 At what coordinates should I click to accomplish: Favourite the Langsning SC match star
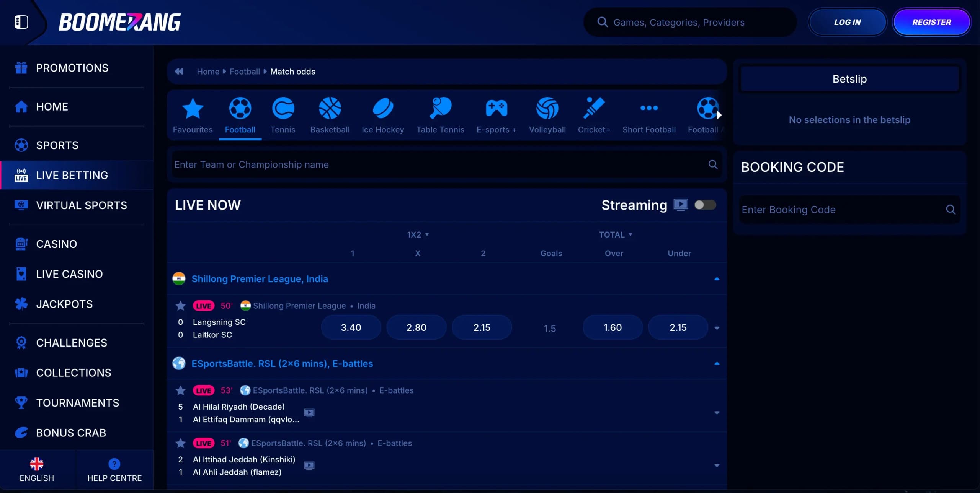[180, 305]
